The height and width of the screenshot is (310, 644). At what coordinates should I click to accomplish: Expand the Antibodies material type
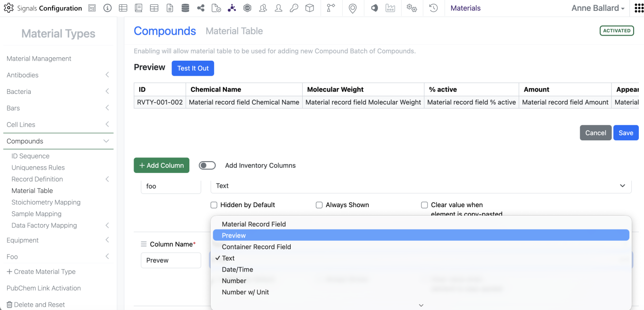tap(107, 75)
